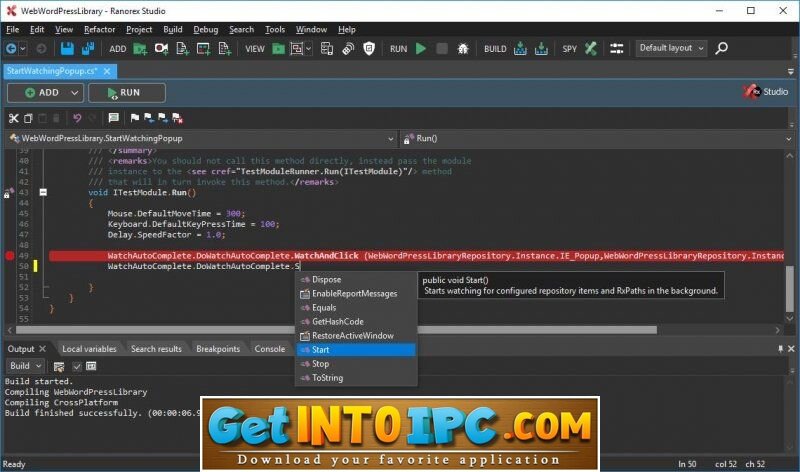Launch Ranorex Spy with the green X icon
Image resolution: width=800 pixels, height=472 pixels.
[590, 48]
